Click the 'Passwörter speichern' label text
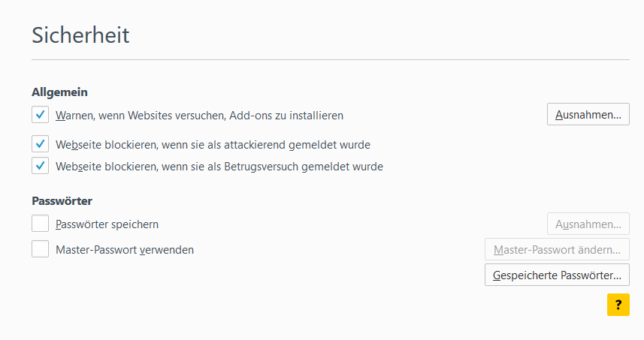This screenshot has width=644, height=340. (107, 224)
